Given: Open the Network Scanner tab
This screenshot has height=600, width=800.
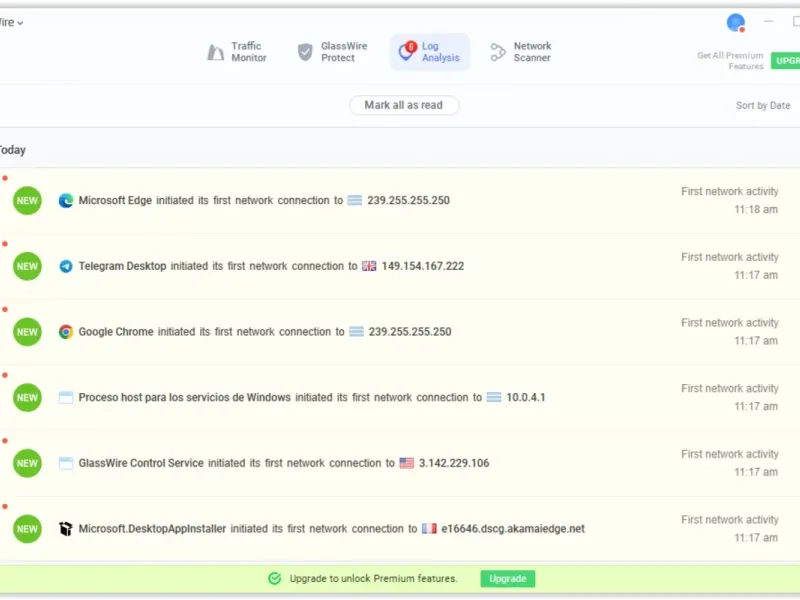Looking at the screenshot, I should (x=521, y=52).
